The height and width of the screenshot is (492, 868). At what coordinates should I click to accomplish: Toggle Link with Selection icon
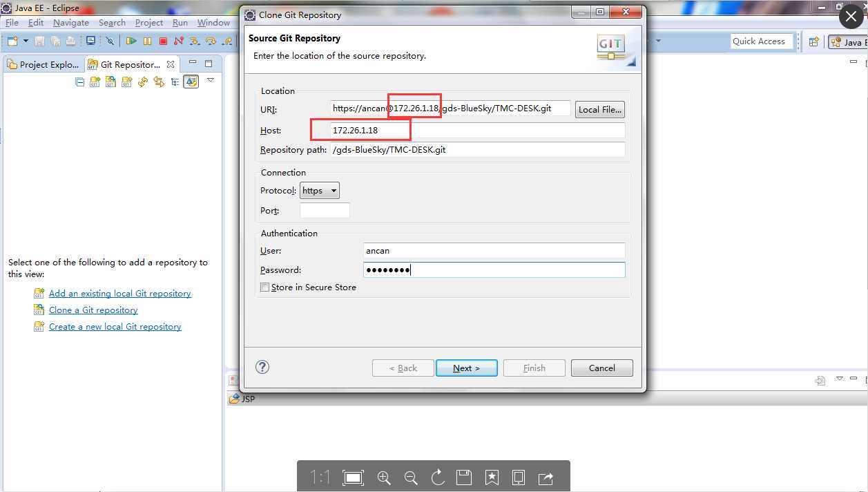(x=159, y=82)
